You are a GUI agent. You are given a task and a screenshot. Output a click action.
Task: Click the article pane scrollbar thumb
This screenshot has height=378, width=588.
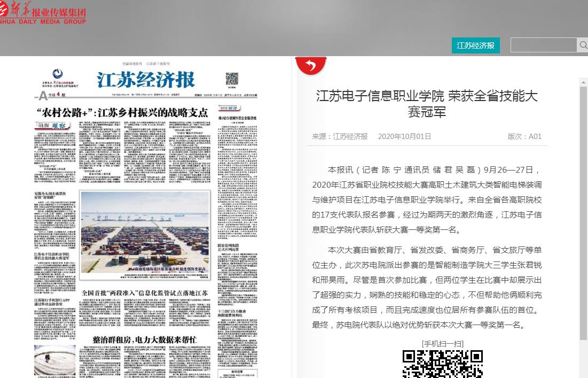tap(584, 214)
